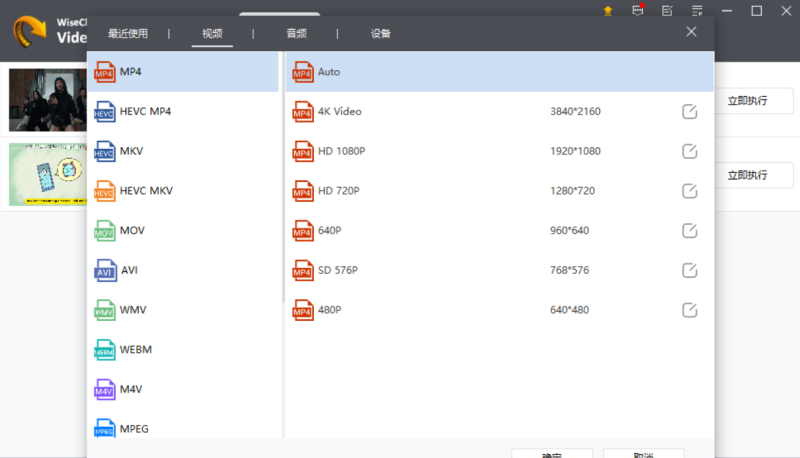The image size is (800, 458).
Task: Edit the 4K Video preset settings
Action: (689, 111)
